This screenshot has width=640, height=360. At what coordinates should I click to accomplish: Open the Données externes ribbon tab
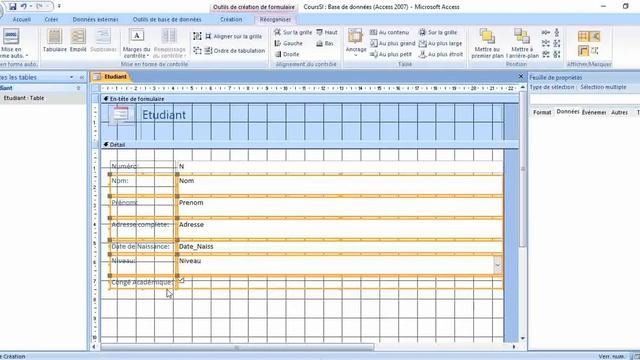click(95, 20)
